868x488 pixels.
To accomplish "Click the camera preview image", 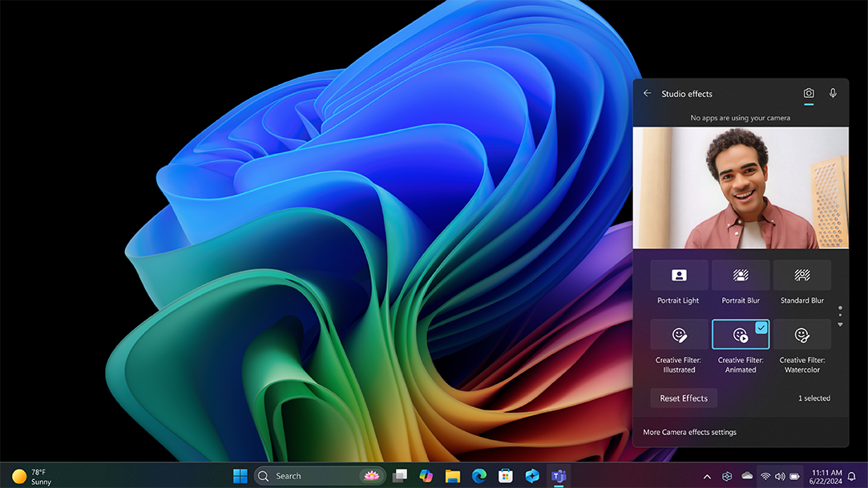I will [741, 188].
